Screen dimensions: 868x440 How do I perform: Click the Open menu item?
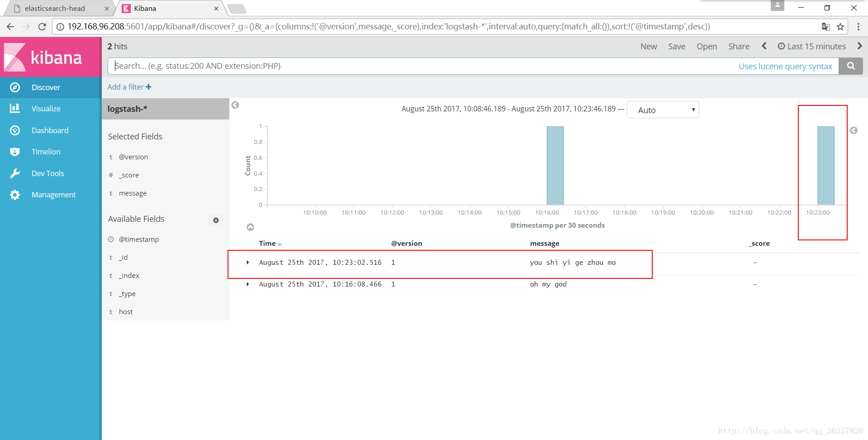pos(707,46)
